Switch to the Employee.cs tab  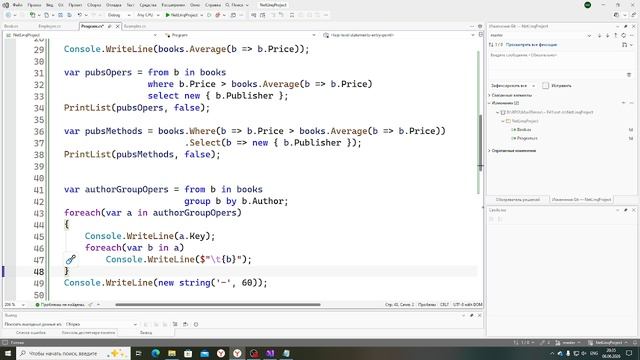pyautogui.click(x=49, y=26)
